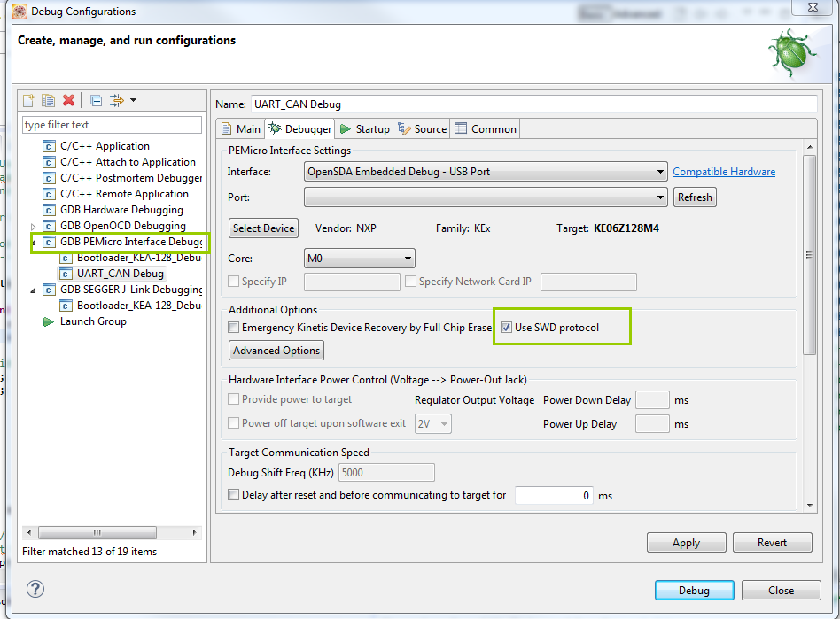Switch to the Startup tab
The image size is (840, 619).
365,129
